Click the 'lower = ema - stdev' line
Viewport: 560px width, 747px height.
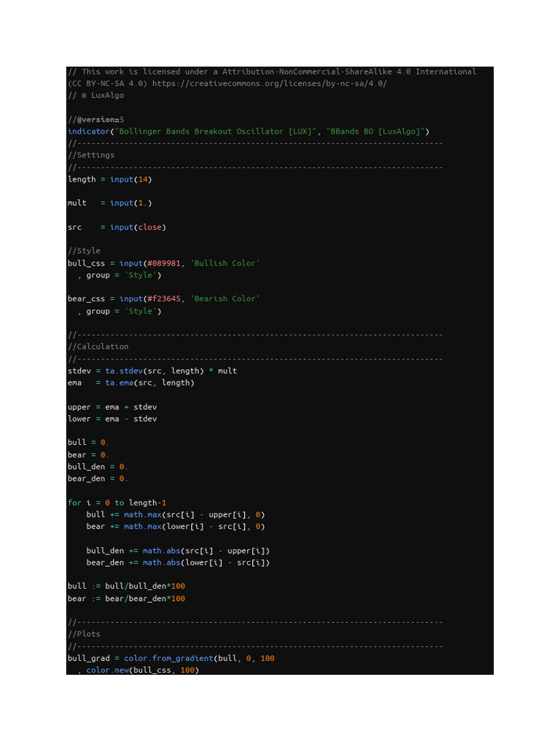click(x=112, y=419)
